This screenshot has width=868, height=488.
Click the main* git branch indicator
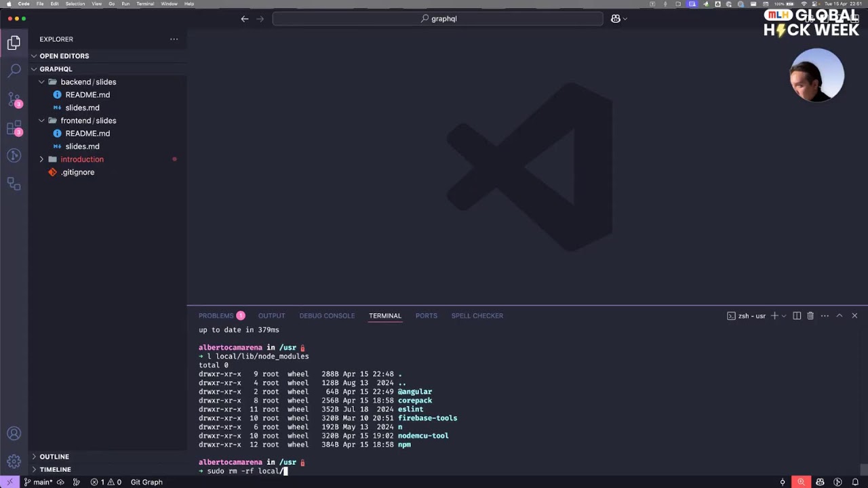(x=39, y=482)
